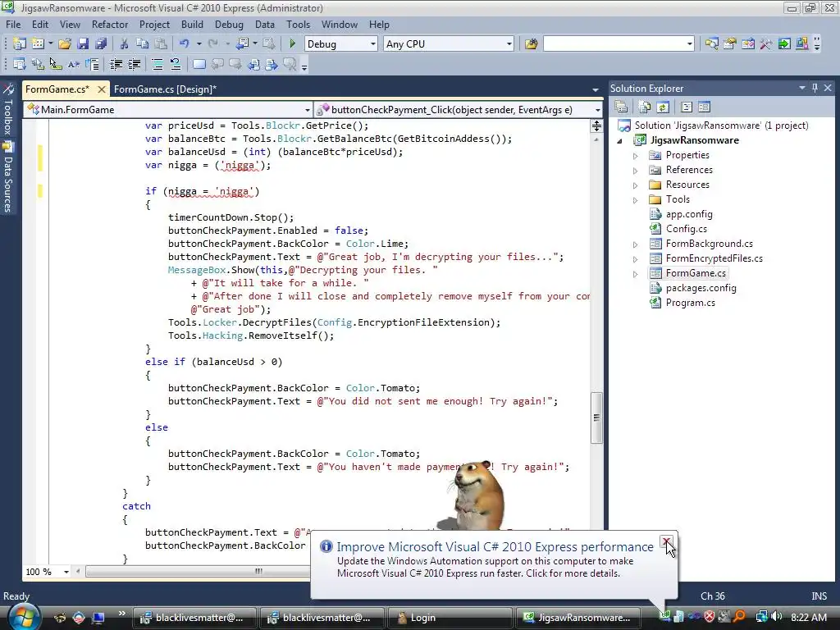Viewport: 840px width, 630px height.
Task: Close the FormGame.cs tab
Action: (101, 89)
